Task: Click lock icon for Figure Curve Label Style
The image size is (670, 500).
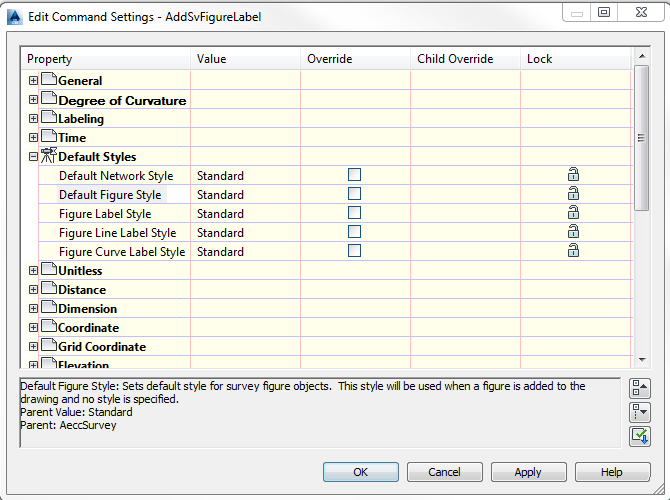Action: click(573, 251)
